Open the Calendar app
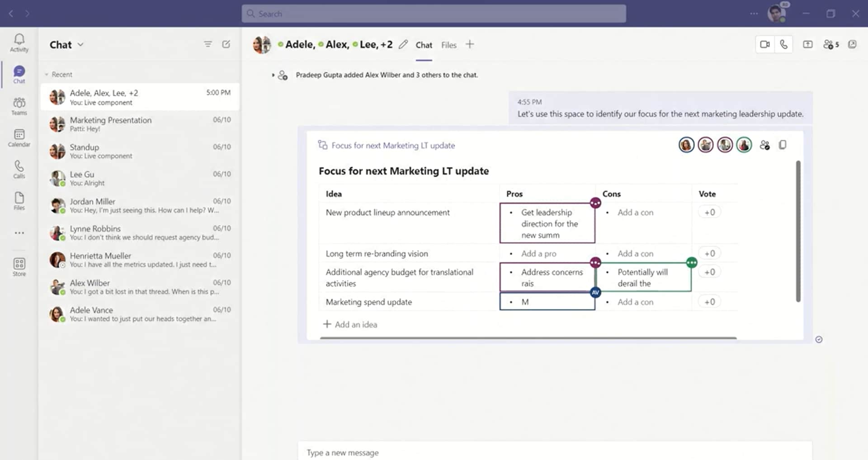The width and height of the screenshot is (868, 460). [x=19, y=138]
